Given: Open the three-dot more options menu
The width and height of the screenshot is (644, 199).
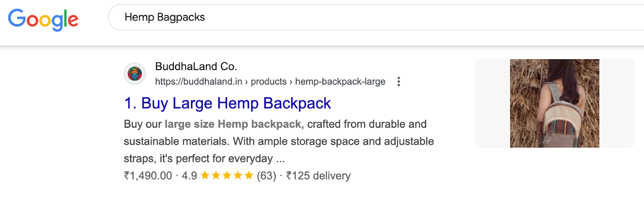Looking at the screenshot, I should click(398, 82).
